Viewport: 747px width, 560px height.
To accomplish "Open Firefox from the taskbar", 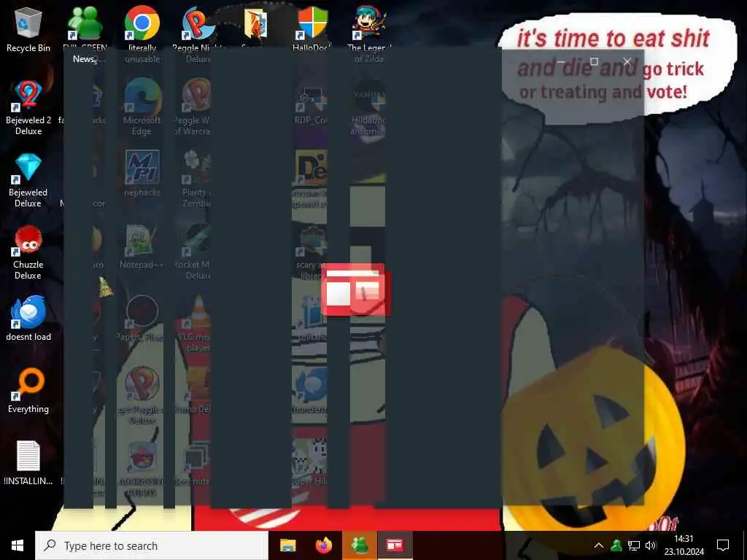I will point(324,545).
